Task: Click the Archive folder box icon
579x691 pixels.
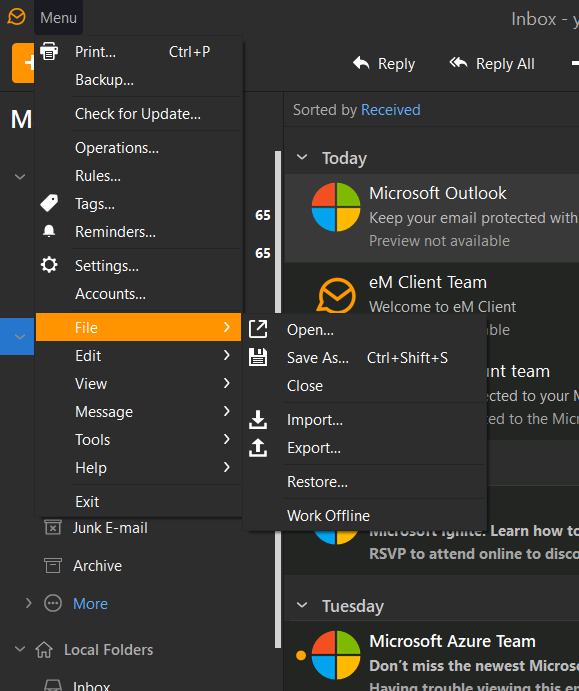Action: pyautogui.click(x=53, y=565)
